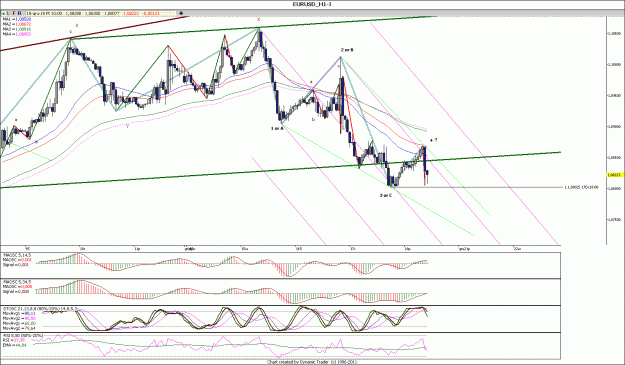
Task: Click the MAOSC 5,14,5 indicator title
Action: point(17,255)
